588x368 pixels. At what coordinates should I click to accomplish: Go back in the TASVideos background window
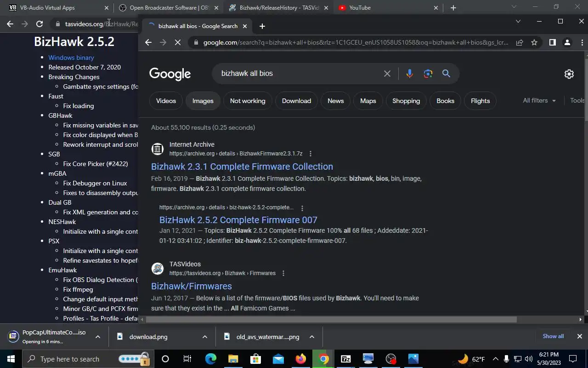10,24
